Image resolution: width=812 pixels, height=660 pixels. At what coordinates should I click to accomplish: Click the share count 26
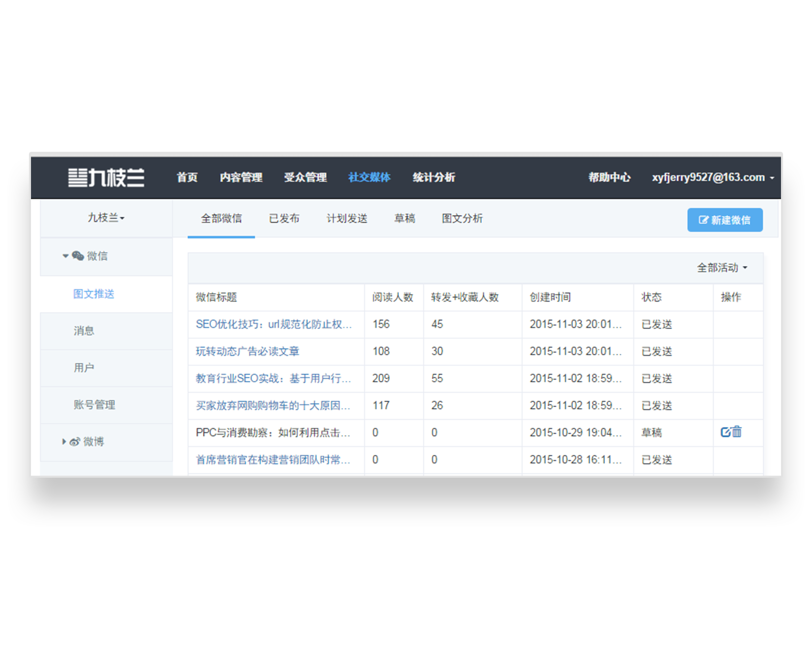pyautogui.click(x=437, y=406)
